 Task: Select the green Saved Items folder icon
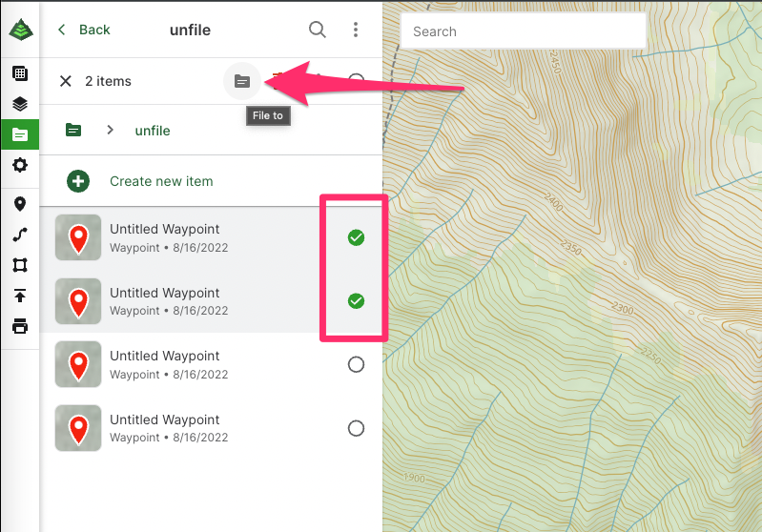tap(20, 134)
